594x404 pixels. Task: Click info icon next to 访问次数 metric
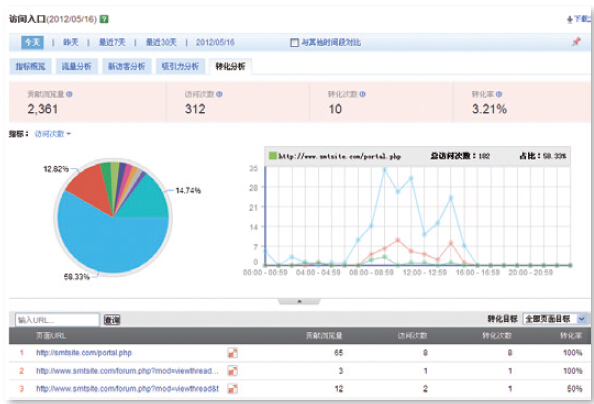click(219, 94)
